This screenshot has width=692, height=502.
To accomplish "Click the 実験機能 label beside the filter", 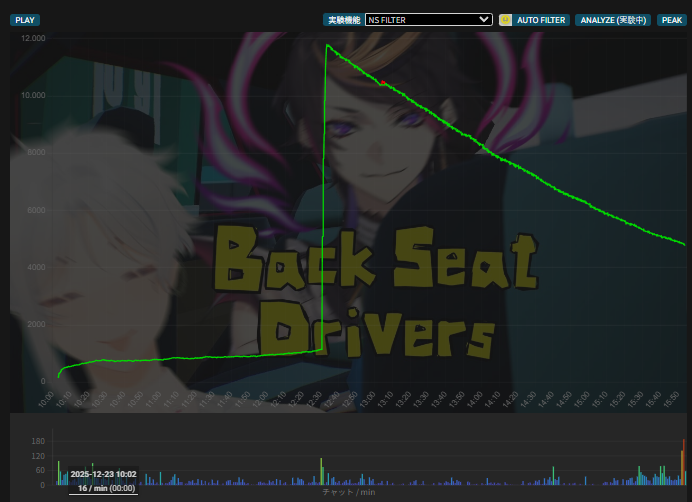I will click(x=344, y=20).
